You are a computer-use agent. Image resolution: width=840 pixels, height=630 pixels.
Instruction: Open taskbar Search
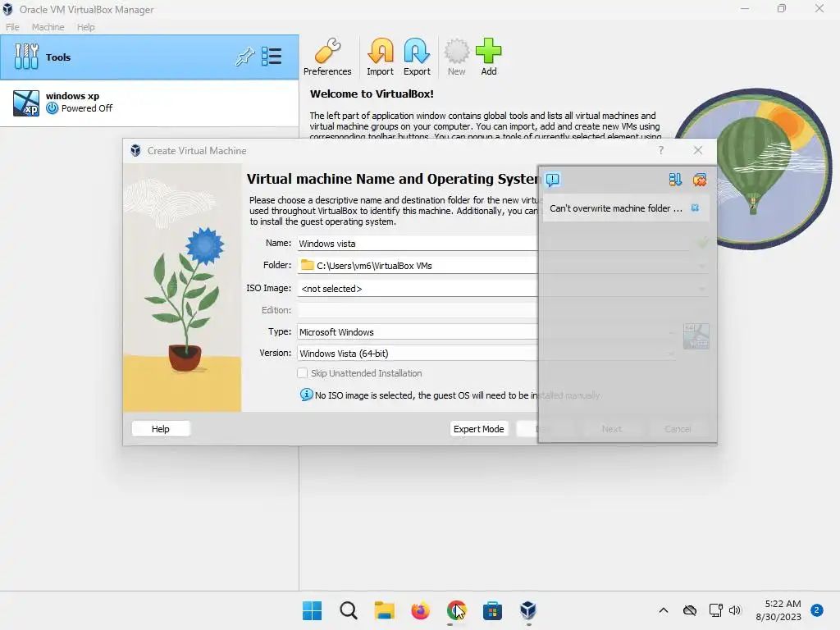tap(348, 610)
